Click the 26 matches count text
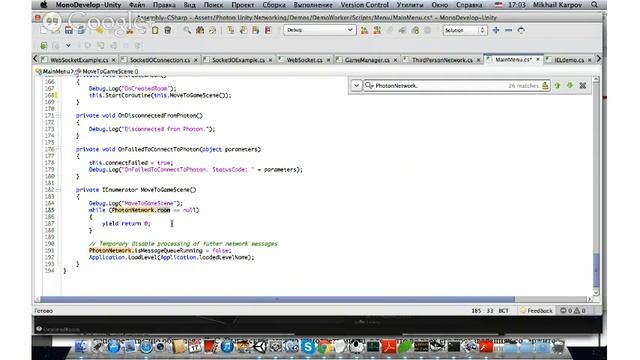The height and width of the screenshot is (360, 640). [523, 86]
